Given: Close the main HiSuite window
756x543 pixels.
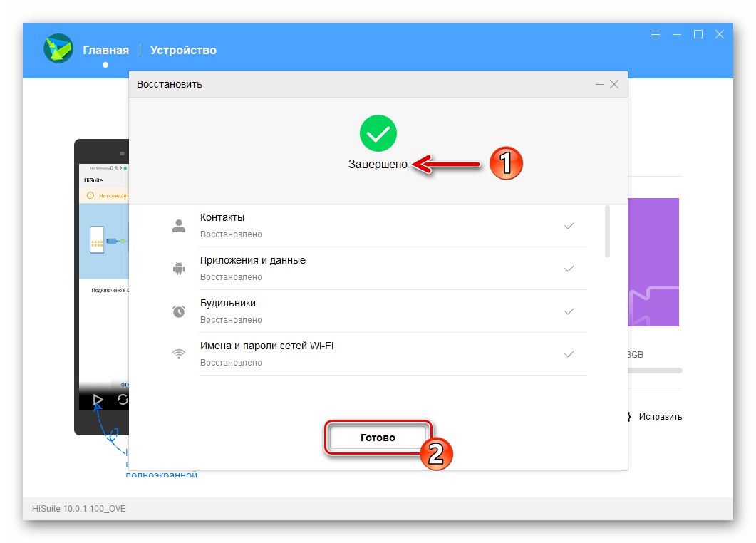Looking at the screenshot, I should (720, 35).
